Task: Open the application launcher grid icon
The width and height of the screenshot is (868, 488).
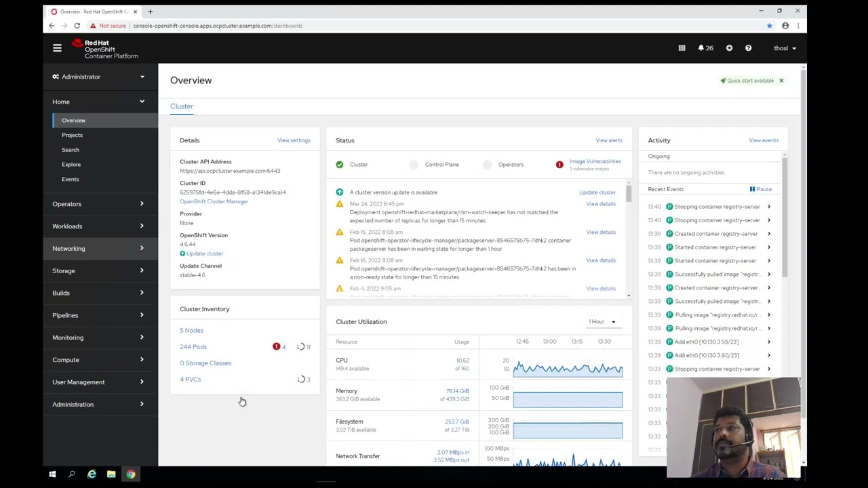Action: 682,48
